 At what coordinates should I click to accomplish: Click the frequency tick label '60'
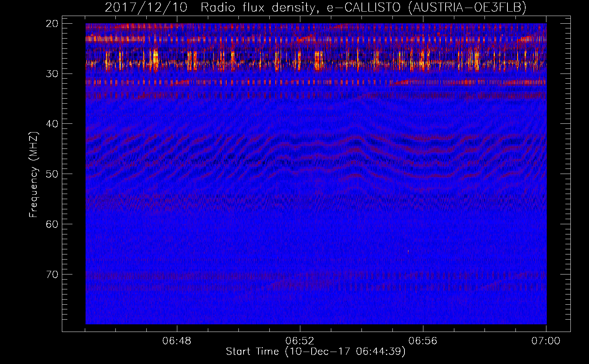click(52, 224)
